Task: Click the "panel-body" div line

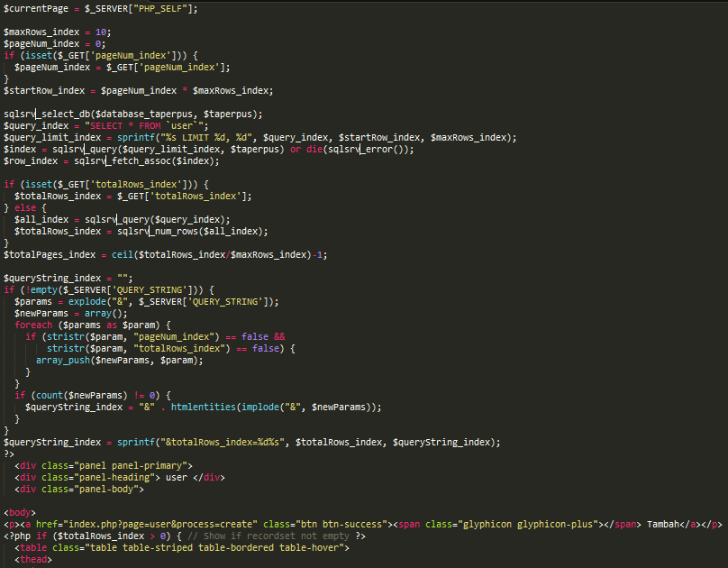Action: 79,489
